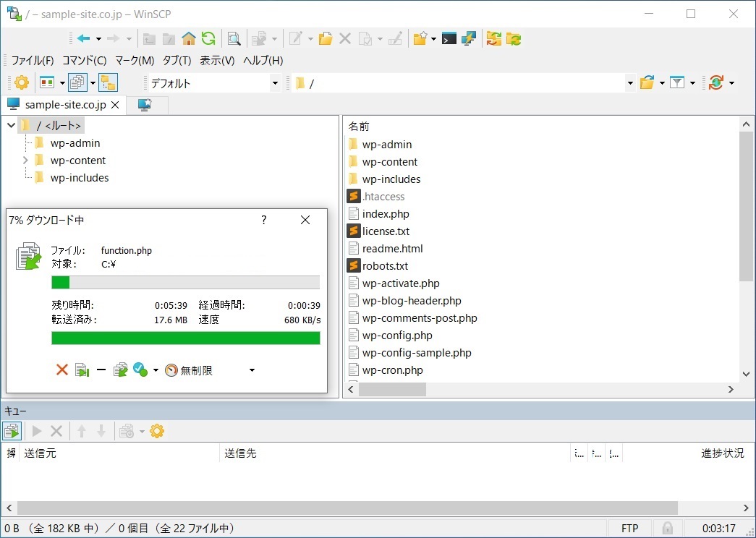
Task: Skip the current file in download dialog
Action: [82, 370]
